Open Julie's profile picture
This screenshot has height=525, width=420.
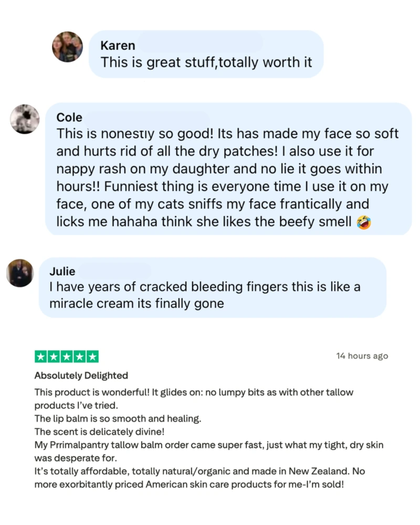20,272
